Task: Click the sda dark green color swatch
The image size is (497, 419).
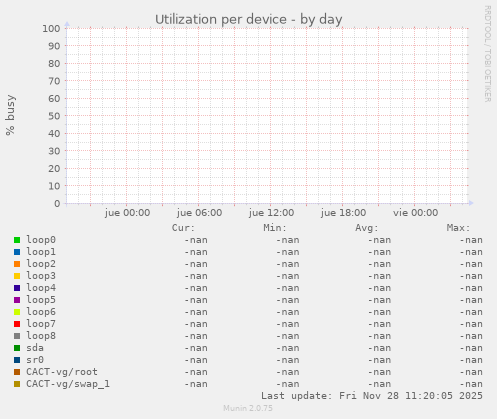Action: click(17, 348)
